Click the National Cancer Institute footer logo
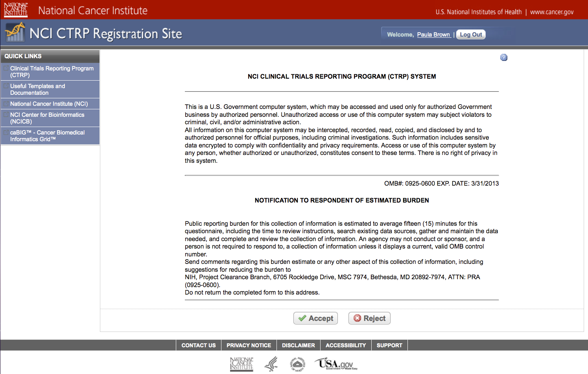588x374 pixels. coord(241,364)
